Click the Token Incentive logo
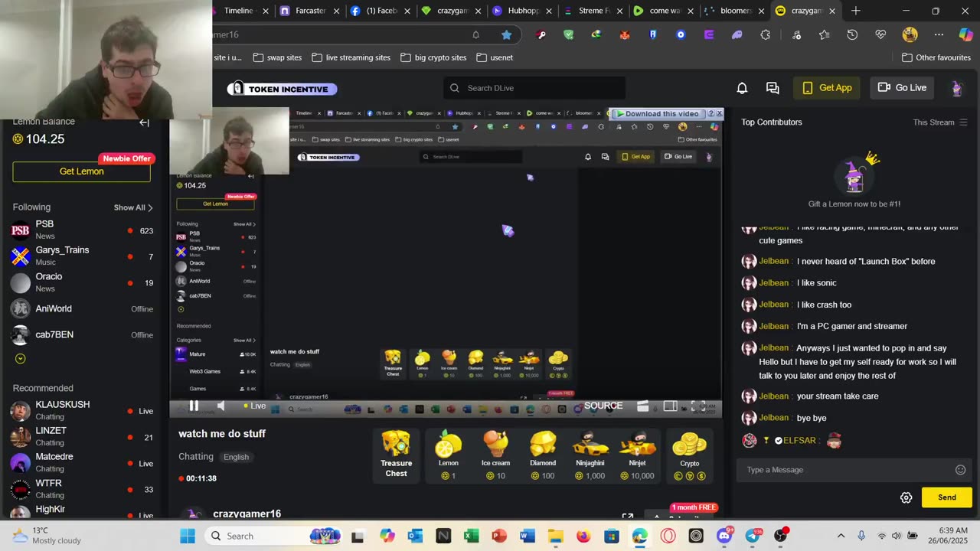Viewport: 980px width, 551px height. coord(283,89)
